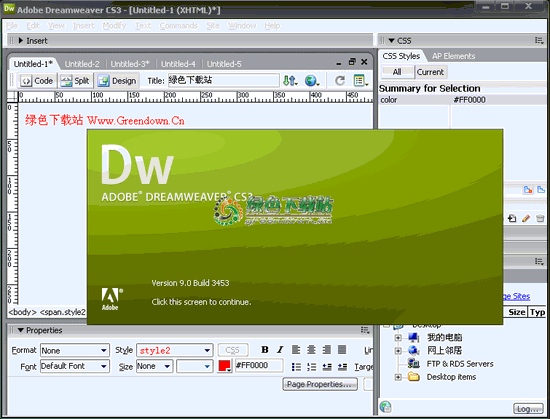Toggle Bold formatting
The height and width of the screenshot is (419, 550).
pyautogui.click(x=265, y=350)
